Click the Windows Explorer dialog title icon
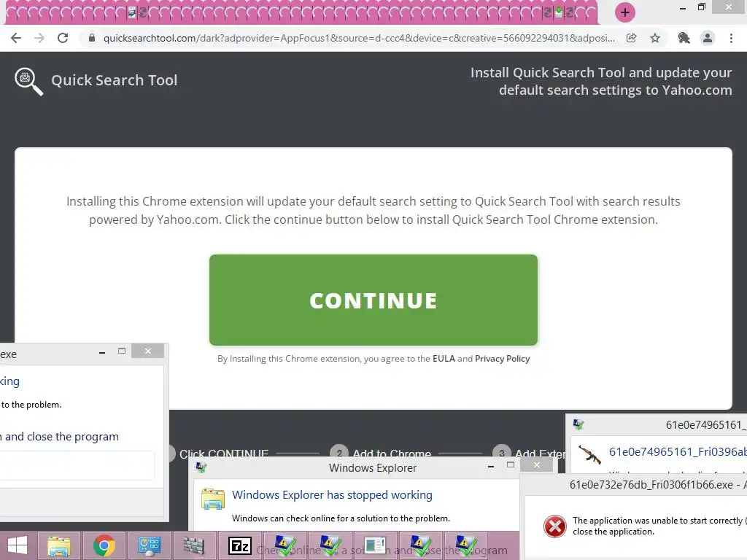 click(x=201, y=467)
